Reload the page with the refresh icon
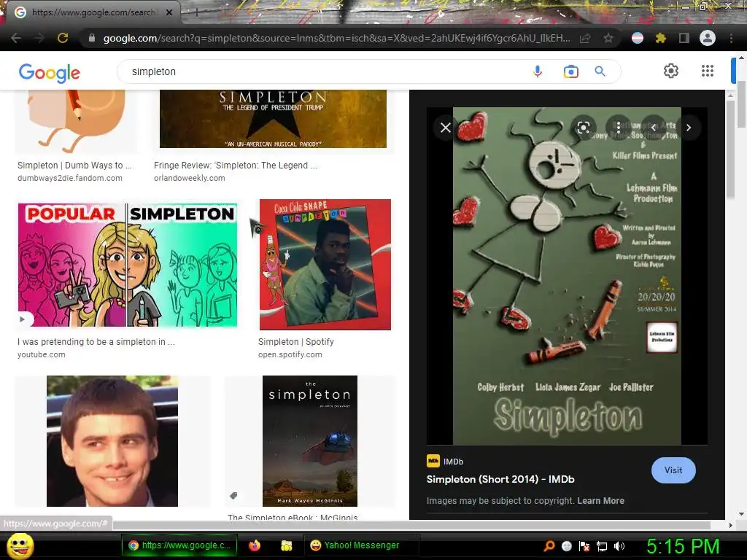 click(x=63, y=38)
